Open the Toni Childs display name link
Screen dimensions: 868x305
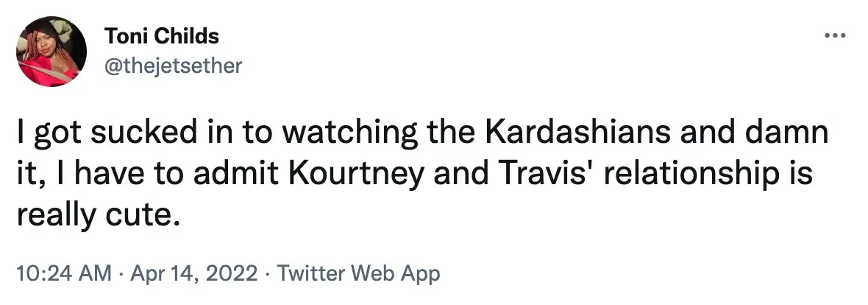pos(162,36)
